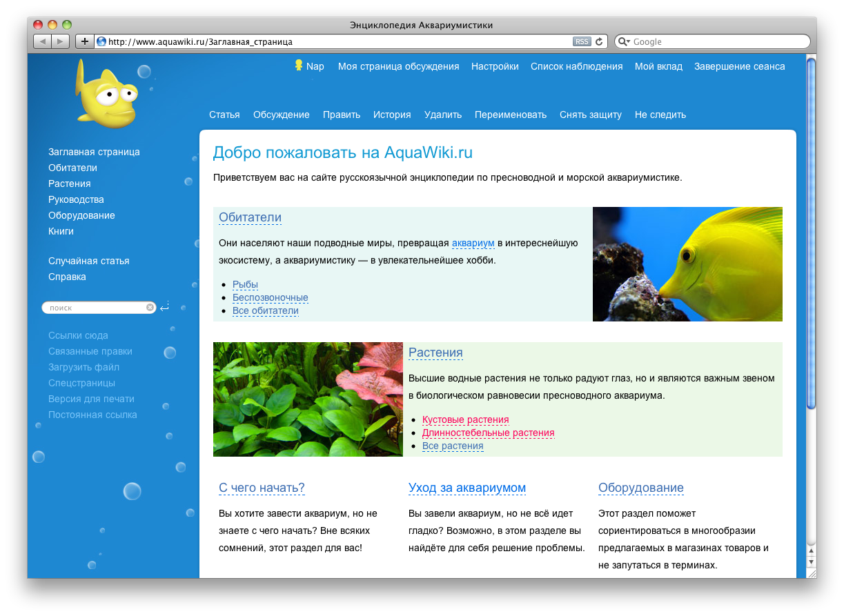Open the История tab
Image resolution: width=844 pixels, height=616 pixels.
tap(391, 115)
